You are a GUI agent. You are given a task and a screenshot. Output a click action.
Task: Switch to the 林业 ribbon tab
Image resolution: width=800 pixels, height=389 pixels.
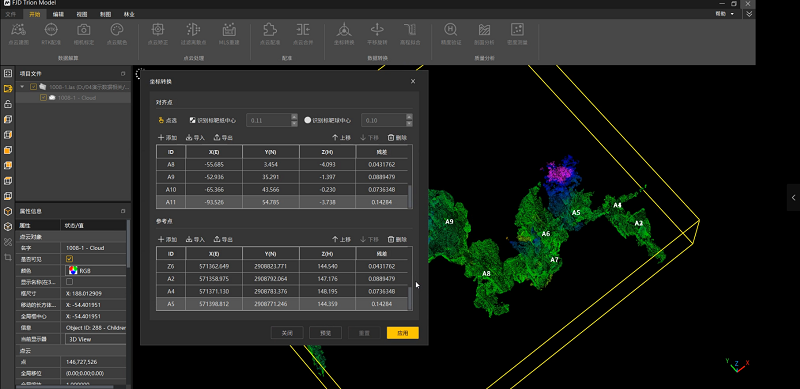pyautogui.click(x=129, y=14)
